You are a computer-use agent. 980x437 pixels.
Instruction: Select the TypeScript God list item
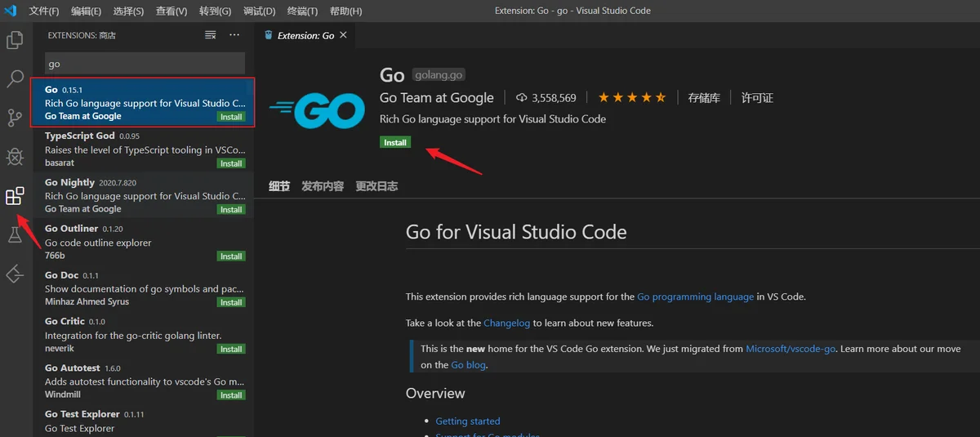(143, 149)
